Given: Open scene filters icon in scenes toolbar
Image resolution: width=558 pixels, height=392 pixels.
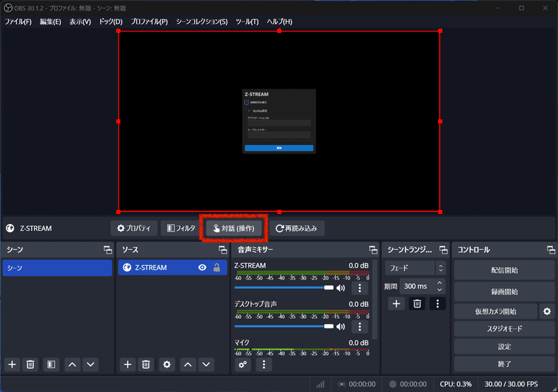Looking at the screenshot, I should pos(51,365).
